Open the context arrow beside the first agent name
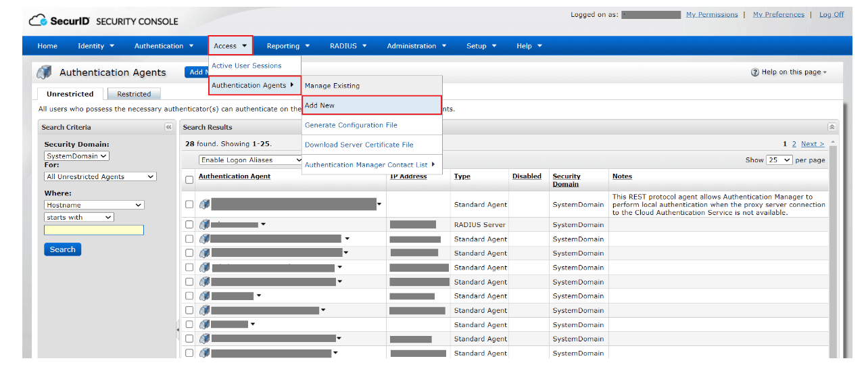The height and width of the screenshot is (365, 868). click(x=379, y=204)
